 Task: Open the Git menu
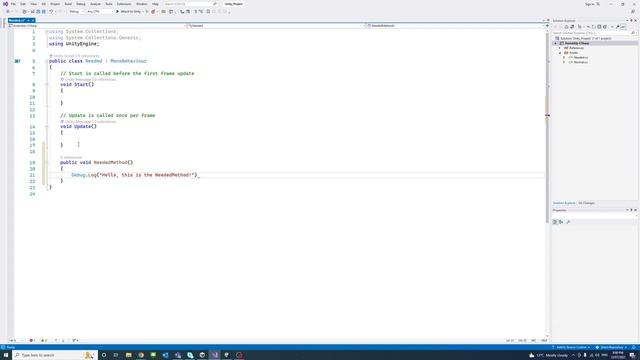[43, 4]
